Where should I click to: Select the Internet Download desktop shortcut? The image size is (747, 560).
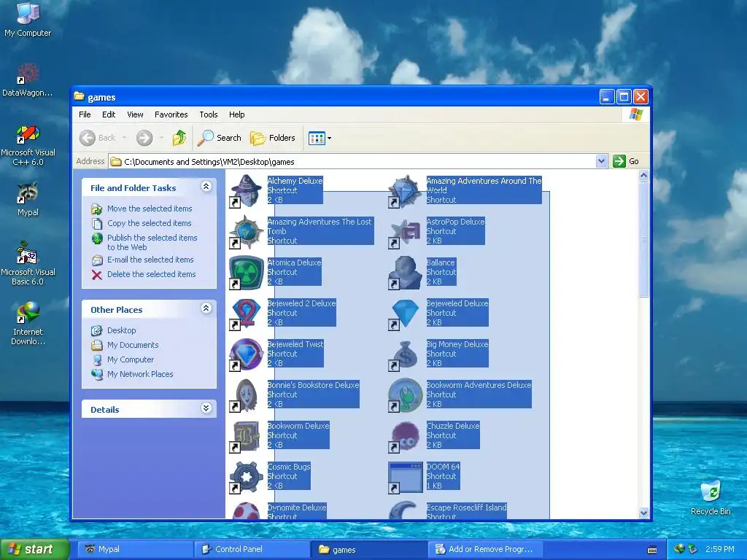coord(28,323)
